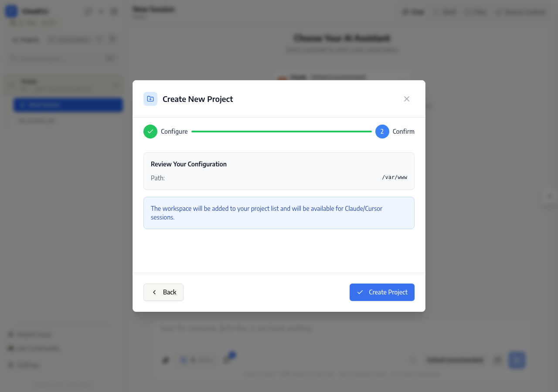Click the left chevron on the Back button
558x392 pixels.
tap(154, 292)
